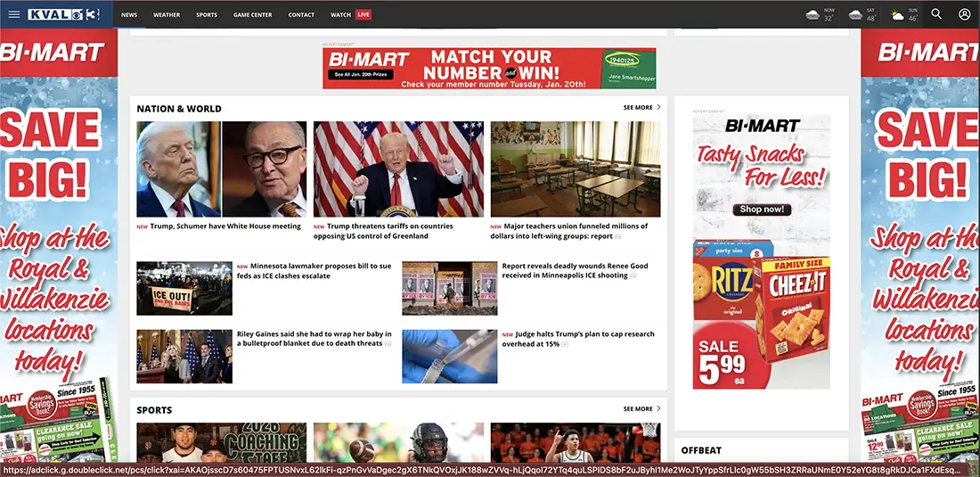This screenshot has height=477, width=980.
Task: Open the hamburger navigation menu
Action: point(13,14)
